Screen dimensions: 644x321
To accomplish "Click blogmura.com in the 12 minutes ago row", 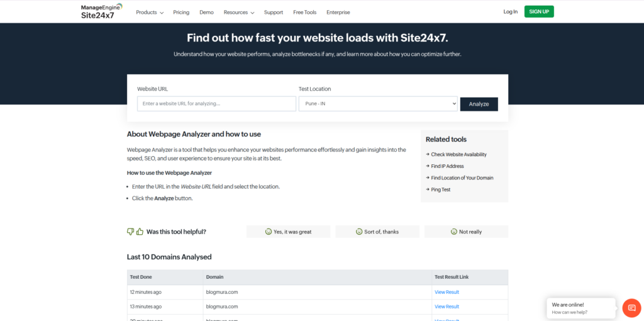I will (x=222, y=292).
